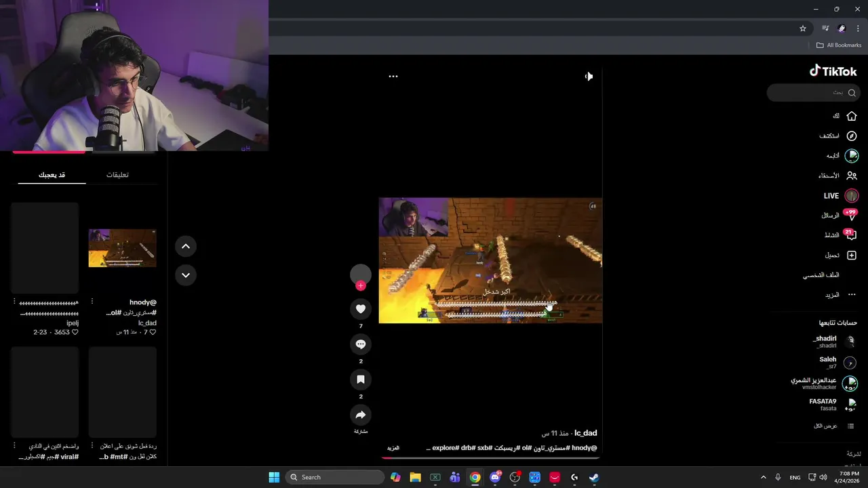Open the vmstolhacker followed account
Viewport: 868px width, 488px height.
click(825, 384)
